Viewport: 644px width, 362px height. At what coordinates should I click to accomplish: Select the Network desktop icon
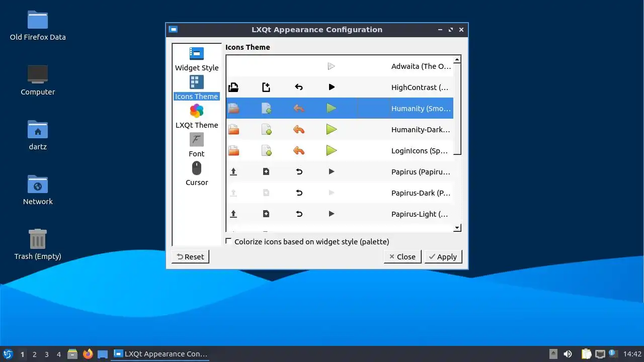(38, 190)
